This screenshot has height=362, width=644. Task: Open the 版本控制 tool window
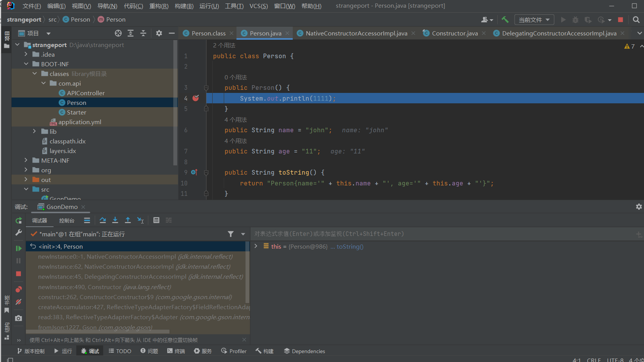(31, 351)
